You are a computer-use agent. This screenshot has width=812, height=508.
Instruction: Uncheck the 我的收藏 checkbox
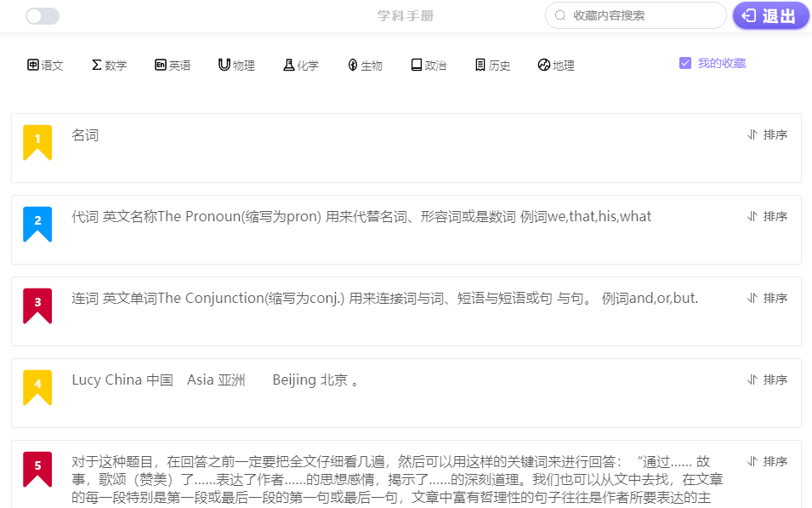pyautogui.click(x=685, y=63)
